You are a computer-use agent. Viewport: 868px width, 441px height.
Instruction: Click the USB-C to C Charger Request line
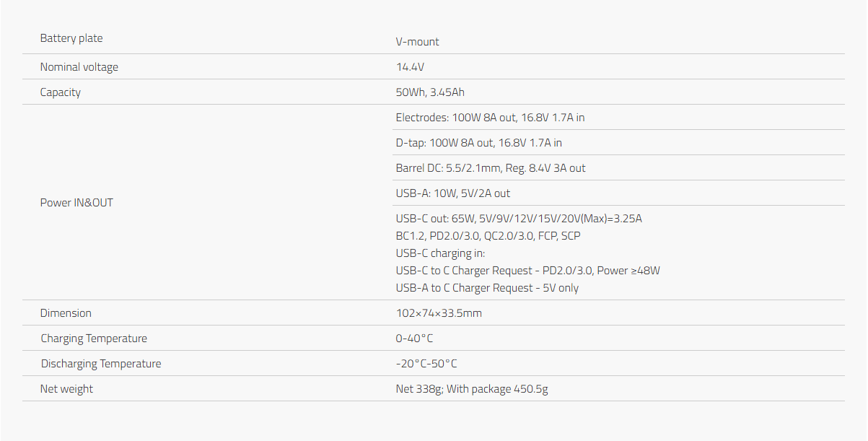pos(528,271)
